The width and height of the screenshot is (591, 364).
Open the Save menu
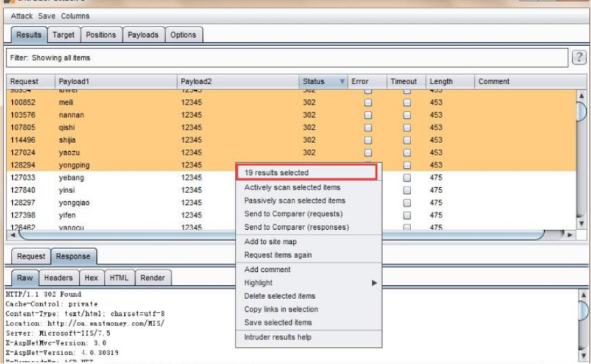[46, 16]
